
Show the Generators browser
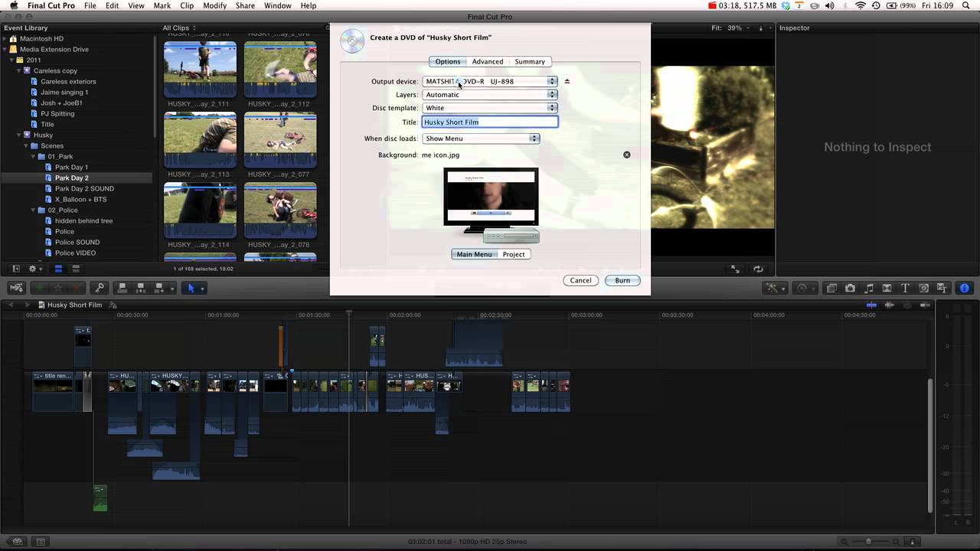923,288
